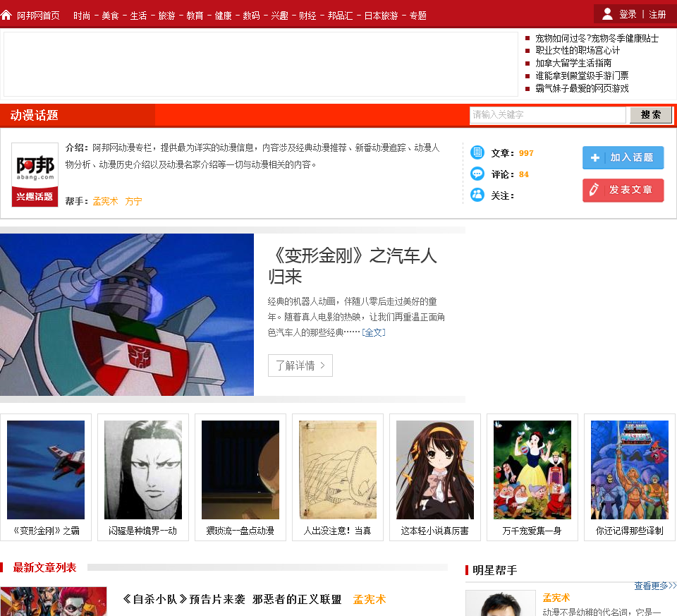Click the 登录 link
677x616 pixels.
tap(628, 14)
